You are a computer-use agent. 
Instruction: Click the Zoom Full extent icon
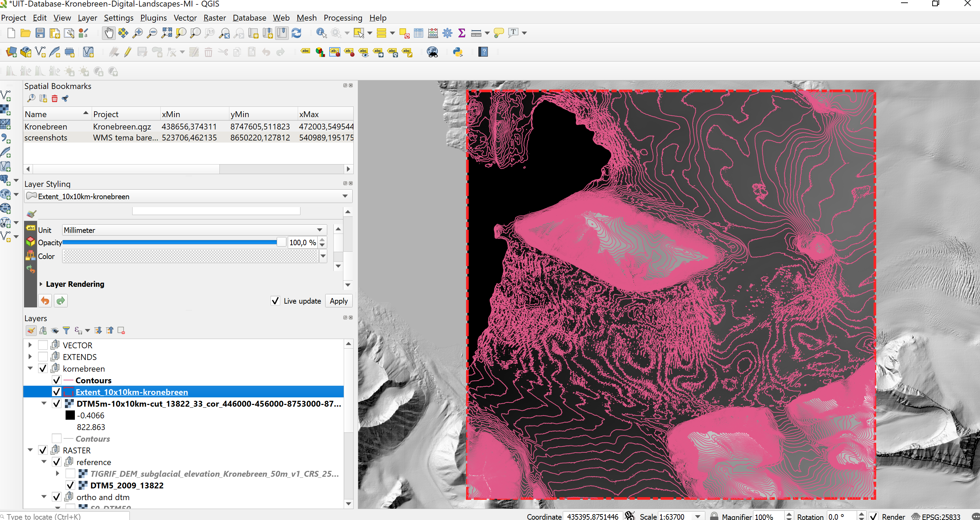167,33
